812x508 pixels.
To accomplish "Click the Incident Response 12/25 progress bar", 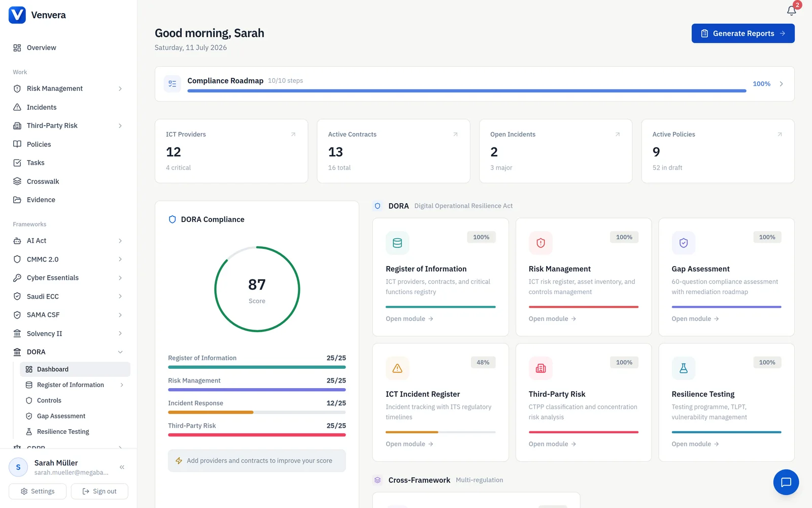I will click(x=257, y=412).
